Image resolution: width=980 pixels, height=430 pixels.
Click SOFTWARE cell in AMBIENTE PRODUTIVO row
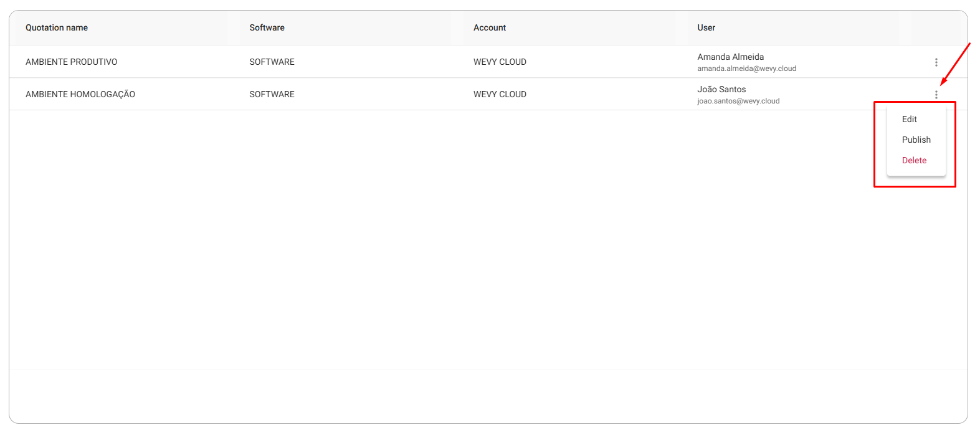coord(272,62)
